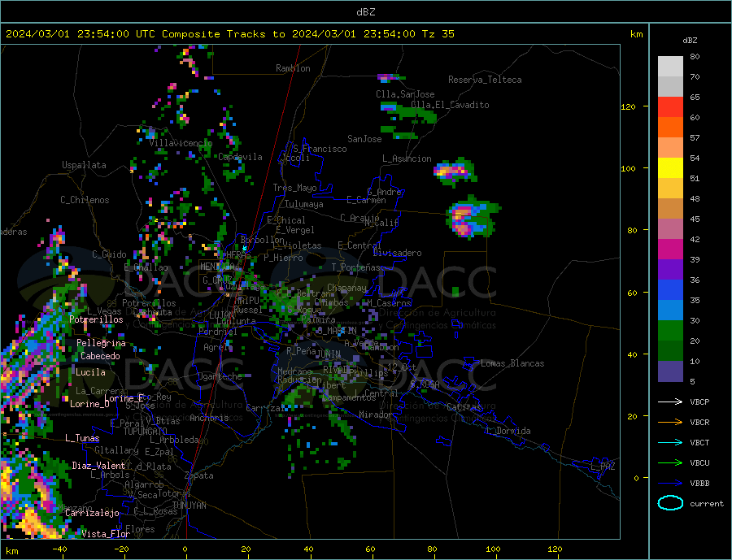Click the 'Carrizalejo' map label
The height and width of the screenshot is (560, 732).
coord(92,514)
